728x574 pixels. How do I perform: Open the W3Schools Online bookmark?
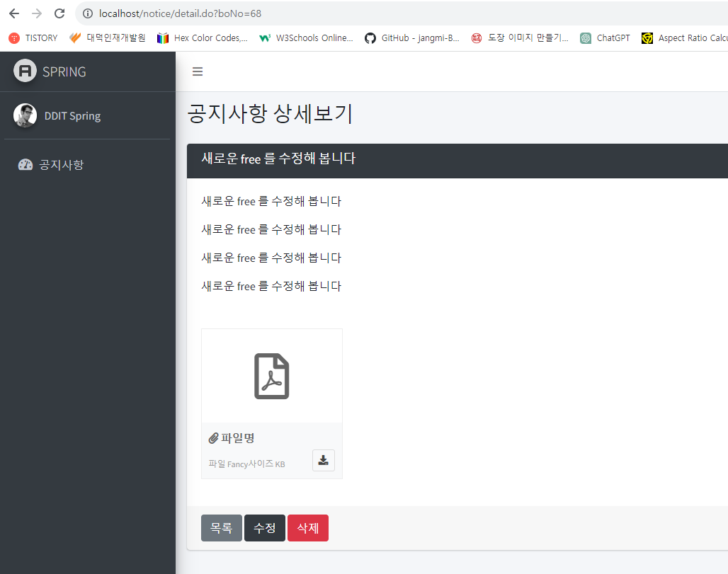307,38
